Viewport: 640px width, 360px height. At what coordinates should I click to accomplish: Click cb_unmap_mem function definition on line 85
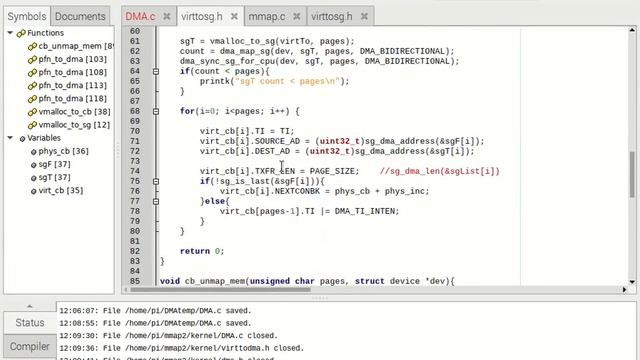coord(307,281)
